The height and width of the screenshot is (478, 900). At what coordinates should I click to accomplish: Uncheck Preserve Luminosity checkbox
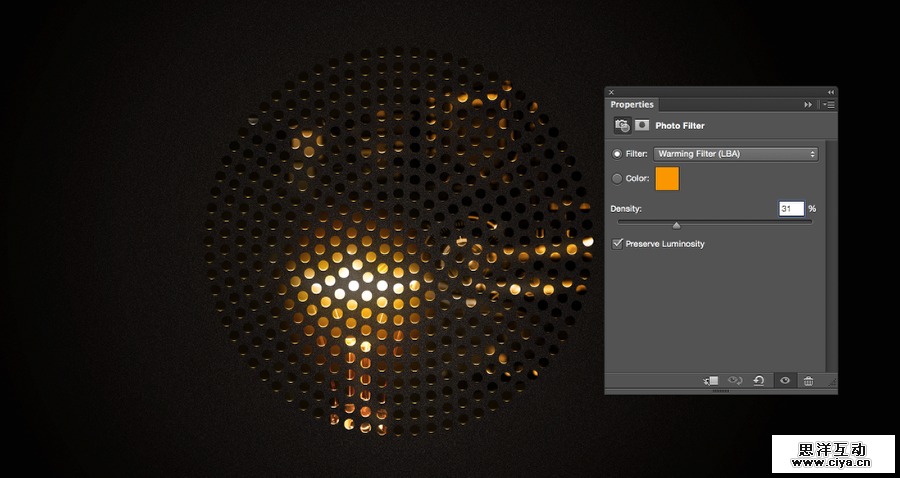coord(618,244)
